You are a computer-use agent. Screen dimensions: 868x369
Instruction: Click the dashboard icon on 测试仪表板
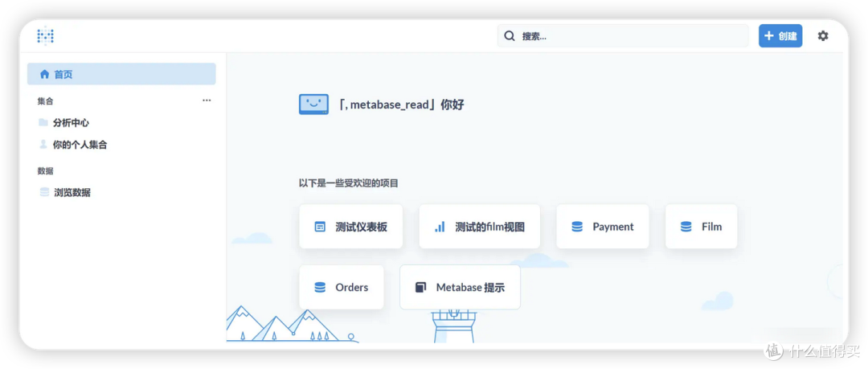point(319,227)
